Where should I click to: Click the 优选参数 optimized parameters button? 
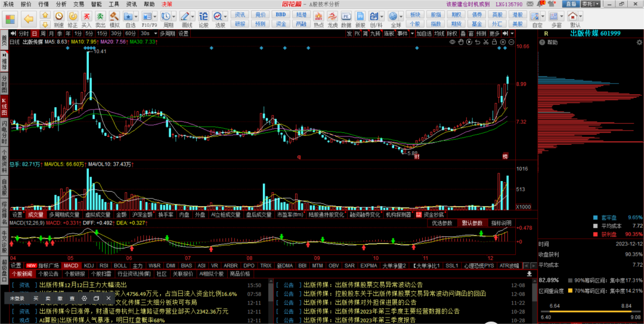pos(442,223)
